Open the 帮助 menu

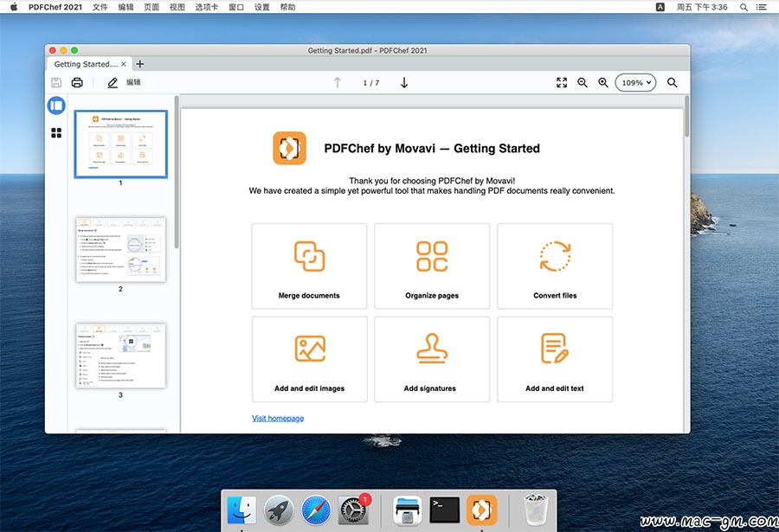coord(287,7)
